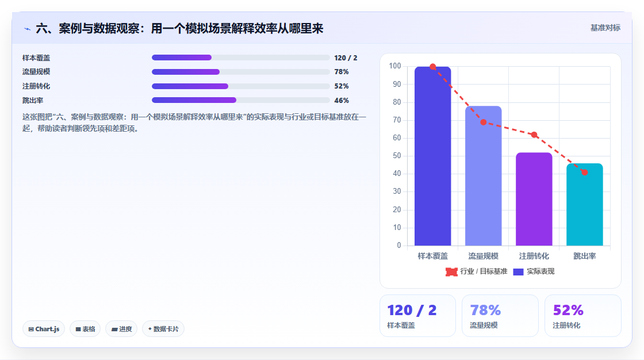Toggle 实际表现 legend item
This screenshot has height=360, width=644.
coord(534,271)
